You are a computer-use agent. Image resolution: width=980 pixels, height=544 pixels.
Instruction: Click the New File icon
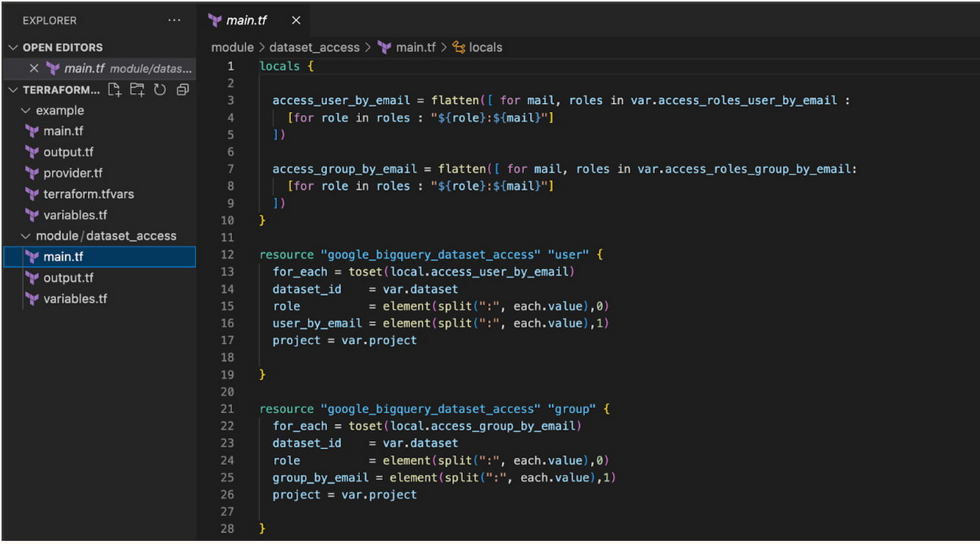pyautogui.click(x=114, y=90)
